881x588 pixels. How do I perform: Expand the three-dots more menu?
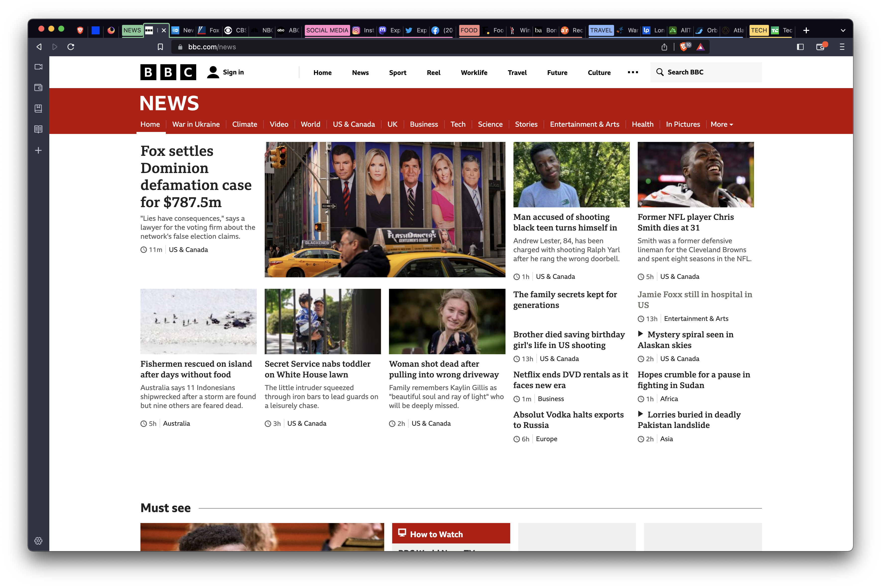click(x=633, y=72)
